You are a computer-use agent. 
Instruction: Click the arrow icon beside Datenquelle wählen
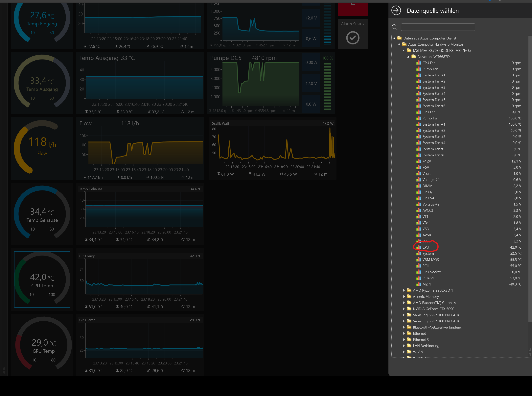396,11
